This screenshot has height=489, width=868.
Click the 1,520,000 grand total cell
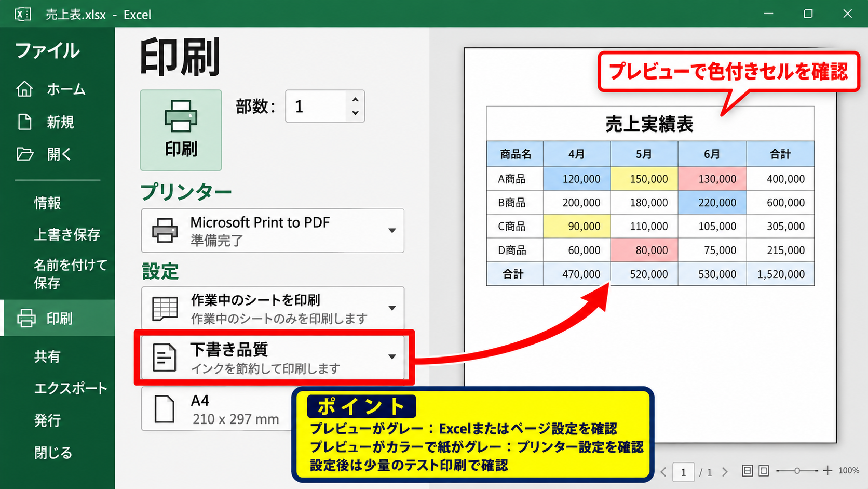780,274
